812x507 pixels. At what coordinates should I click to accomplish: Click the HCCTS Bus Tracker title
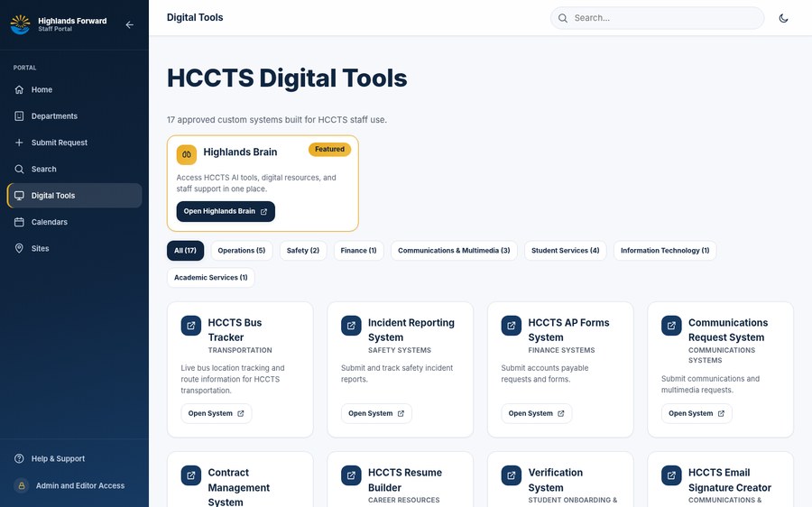[x=235, y=330]
